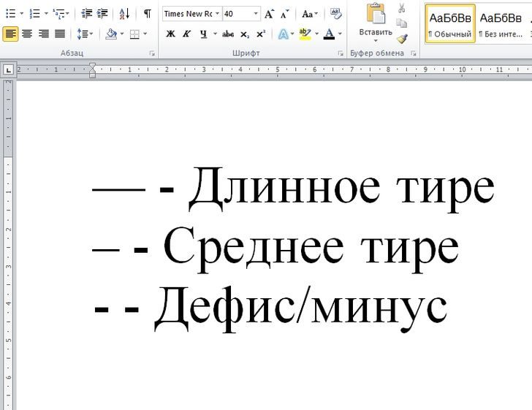
Task: Apply the red font color swatch
Action: (329, 34)
